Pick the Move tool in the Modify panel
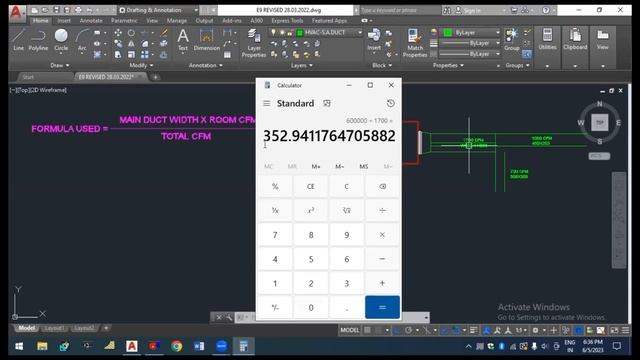640x360 pixels. click(x=118, y=33)
